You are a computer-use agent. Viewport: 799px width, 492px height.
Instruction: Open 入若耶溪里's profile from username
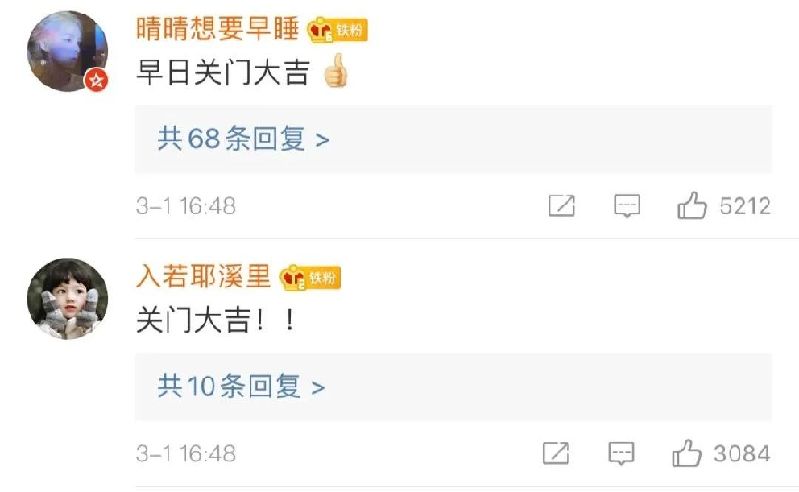click(x=203, y=277)
